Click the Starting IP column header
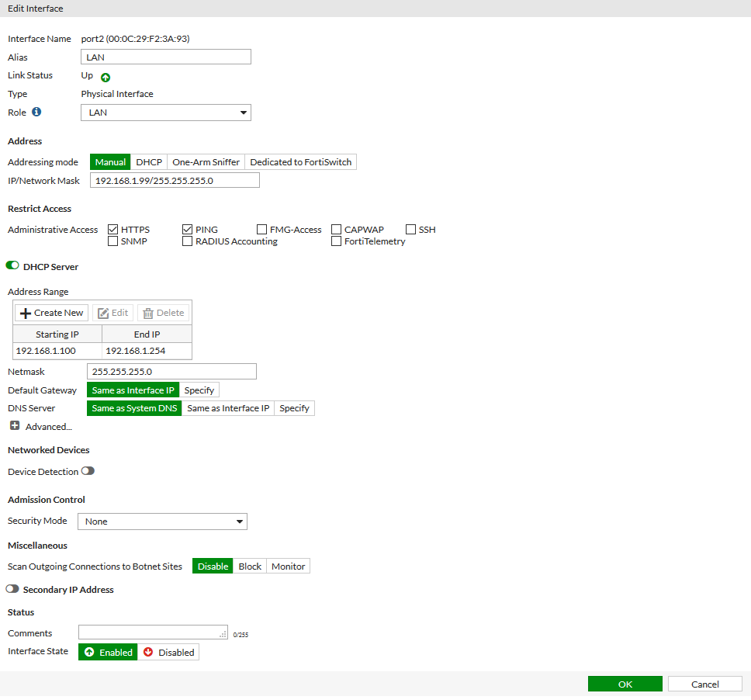 [57, 334]
